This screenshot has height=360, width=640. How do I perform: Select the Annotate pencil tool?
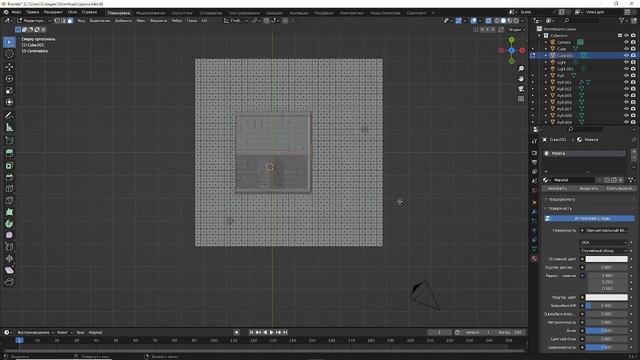pos(9,116)
